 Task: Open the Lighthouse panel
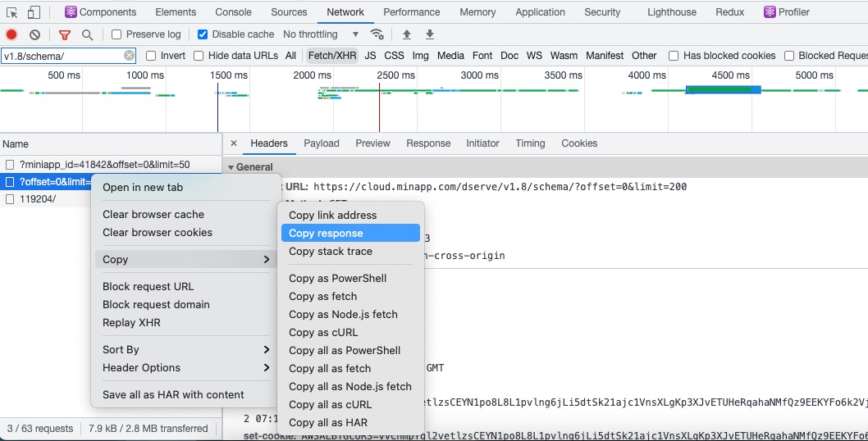click(671, 12)
